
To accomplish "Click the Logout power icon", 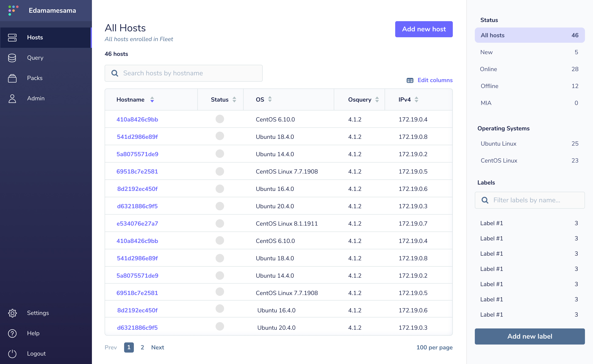I will (12, 353).
